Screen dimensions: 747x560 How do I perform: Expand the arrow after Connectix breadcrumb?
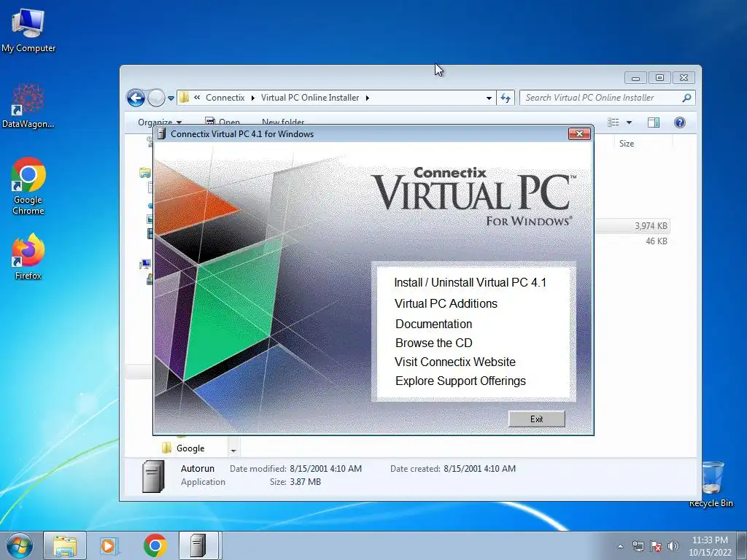click(252, 98)
